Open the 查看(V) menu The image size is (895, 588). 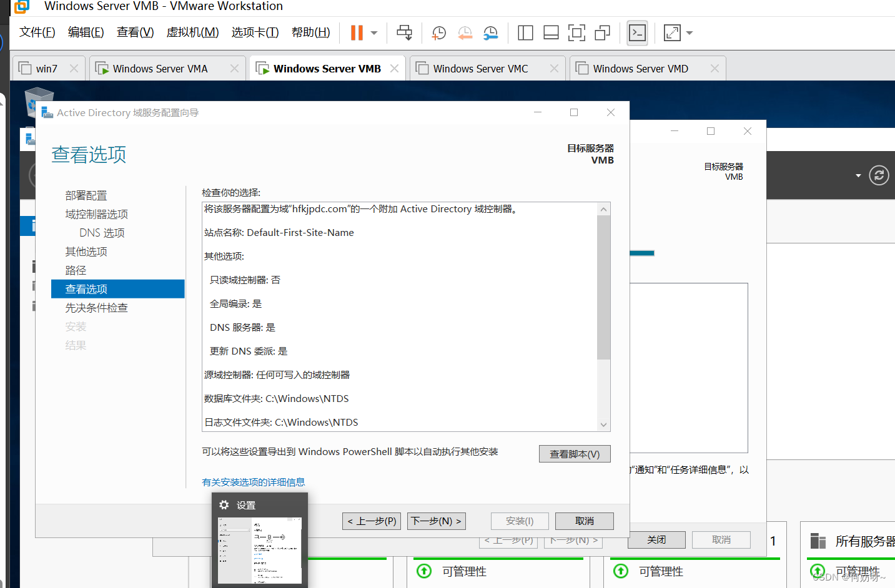[136, 32]
